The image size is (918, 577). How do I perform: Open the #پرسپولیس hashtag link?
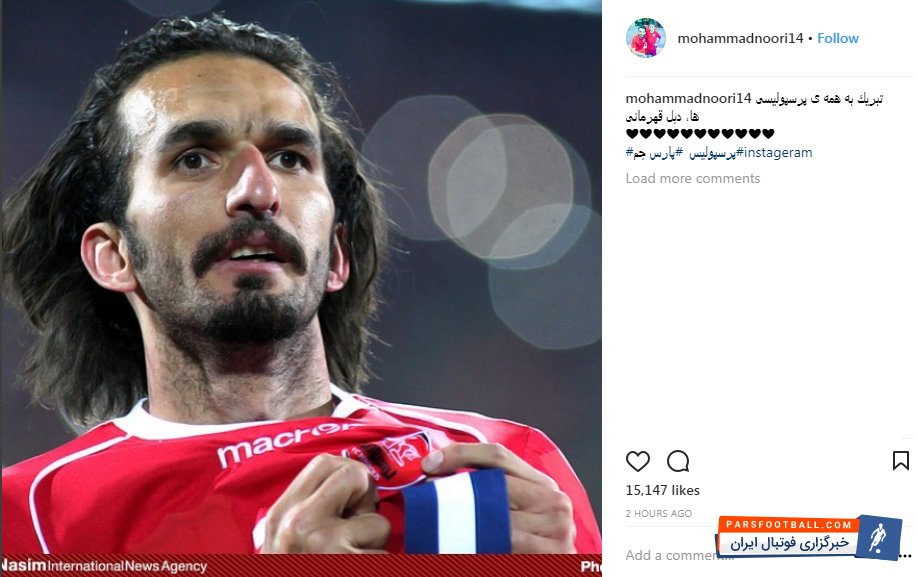[x=713, y=153]
